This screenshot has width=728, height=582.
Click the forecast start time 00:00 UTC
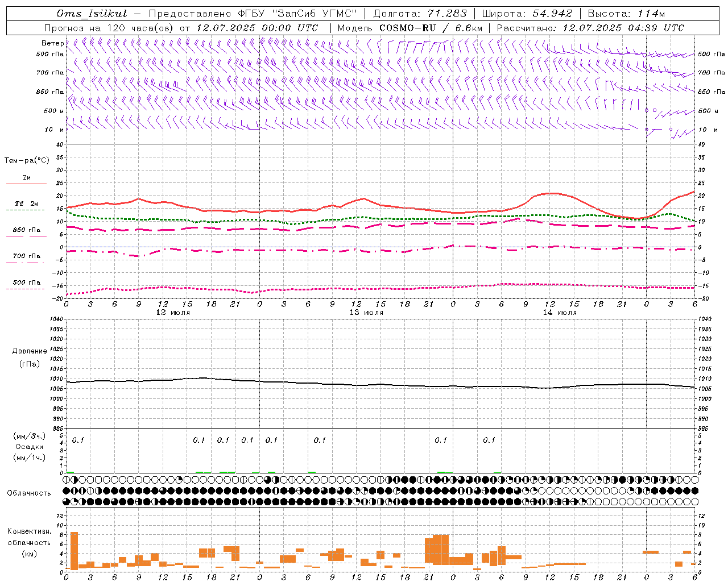click(289, 28)
